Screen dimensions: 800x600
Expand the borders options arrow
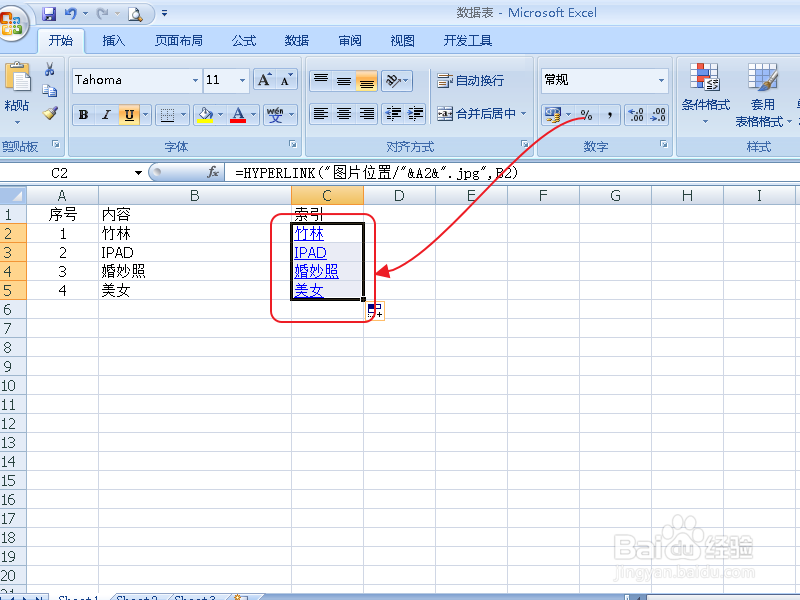[183, 115]
